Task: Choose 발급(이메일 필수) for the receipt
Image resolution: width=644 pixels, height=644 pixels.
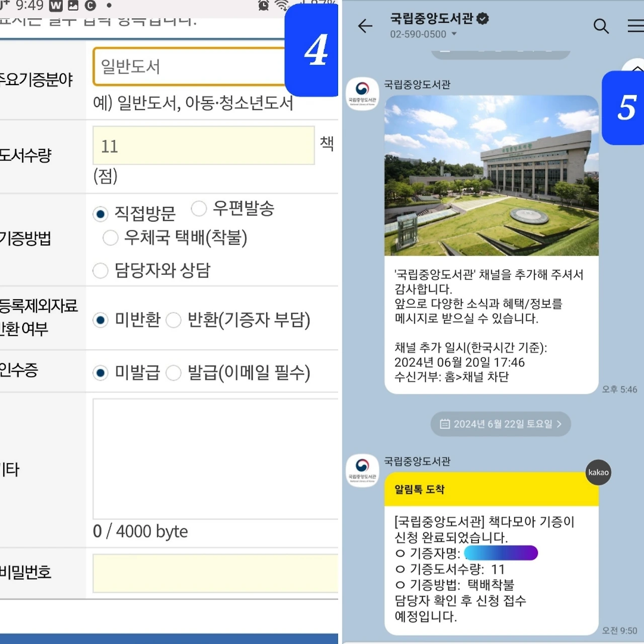Action: [x=174, y=373]
